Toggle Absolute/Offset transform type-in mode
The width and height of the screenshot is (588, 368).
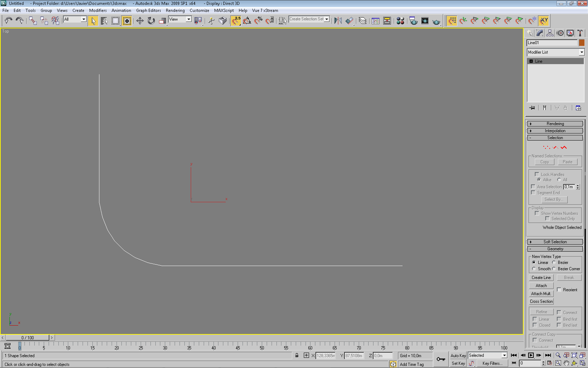[x=306, y=355]
